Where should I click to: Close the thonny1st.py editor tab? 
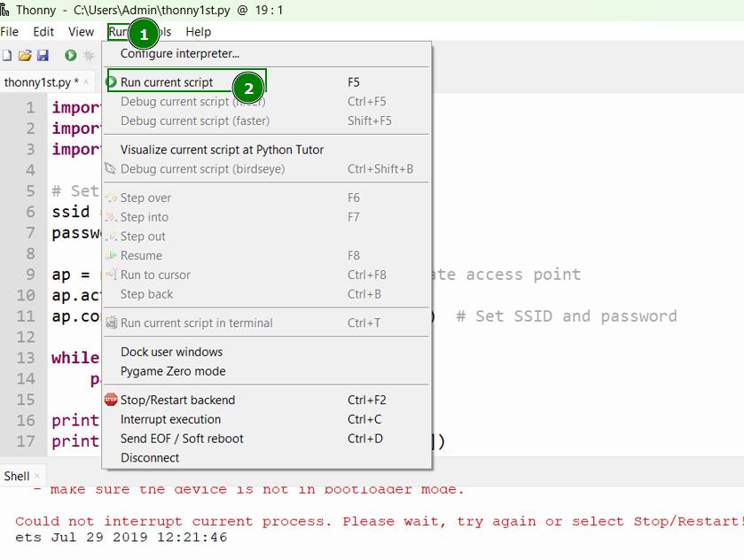tap(86, 82)
